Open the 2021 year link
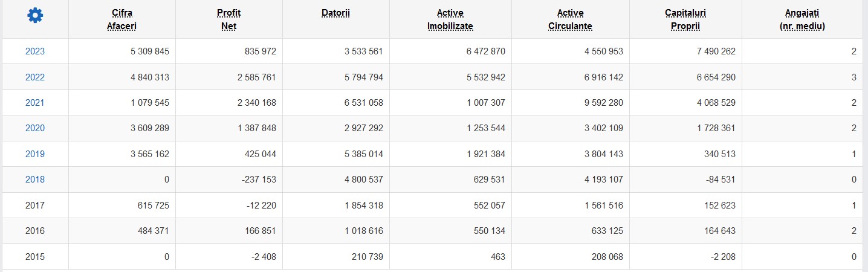 [x=35, y=103]
